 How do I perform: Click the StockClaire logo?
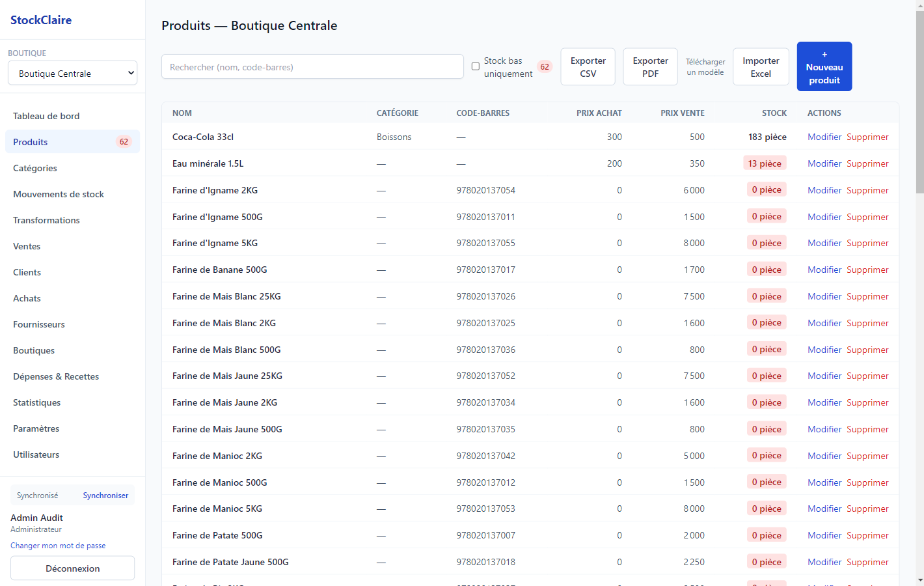click(x=41, y=20)
